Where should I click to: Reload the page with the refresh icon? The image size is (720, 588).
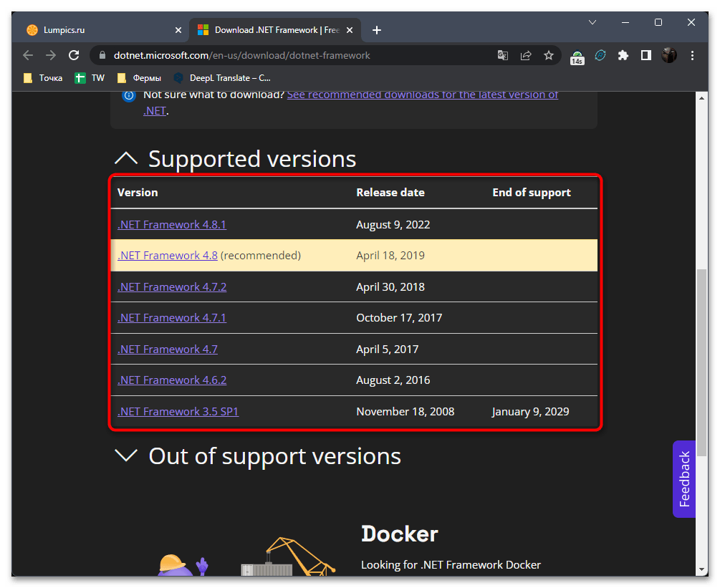(74, 56)
